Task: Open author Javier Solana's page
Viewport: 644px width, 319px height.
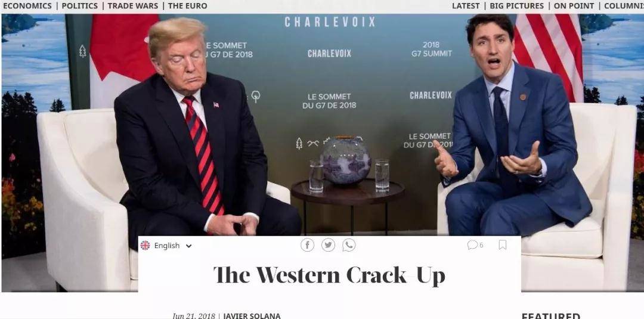Action: (252, 315)
